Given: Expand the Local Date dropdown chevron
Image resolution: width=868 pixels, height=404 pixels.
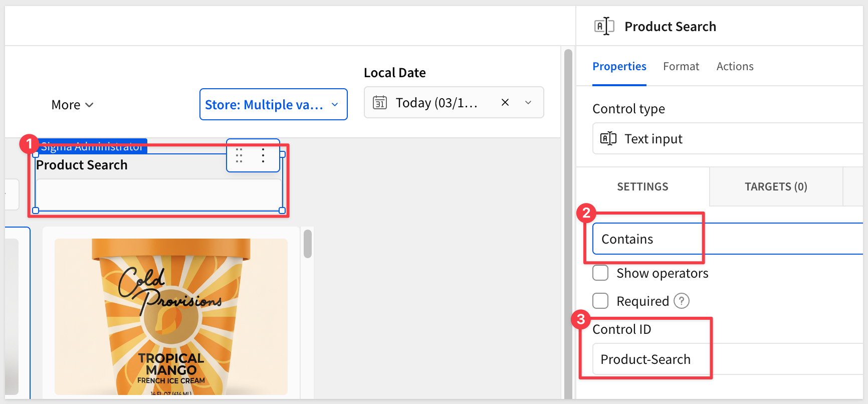Looking at the screenshot, I should click(x=528, y=102).
